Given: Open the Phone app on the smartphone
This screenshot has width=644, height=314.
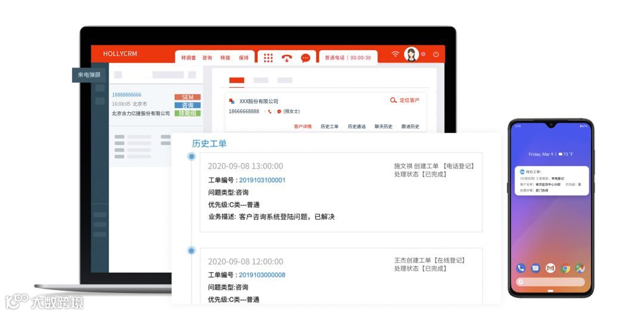Looking at the screenshot, I should click(x=521, y=268).
